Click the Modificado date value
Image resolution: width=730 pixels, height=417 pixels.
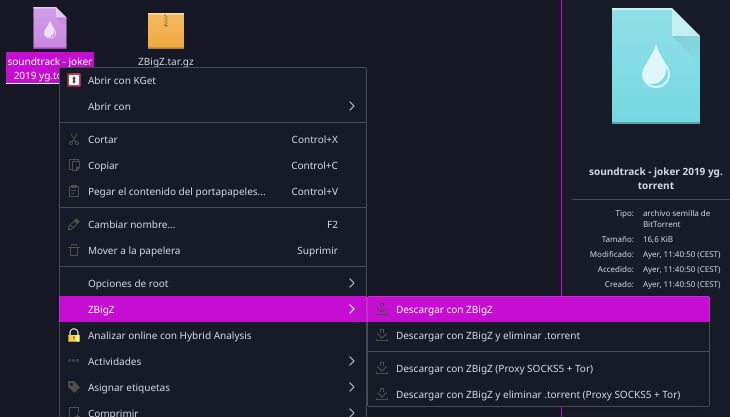point(681,254)
